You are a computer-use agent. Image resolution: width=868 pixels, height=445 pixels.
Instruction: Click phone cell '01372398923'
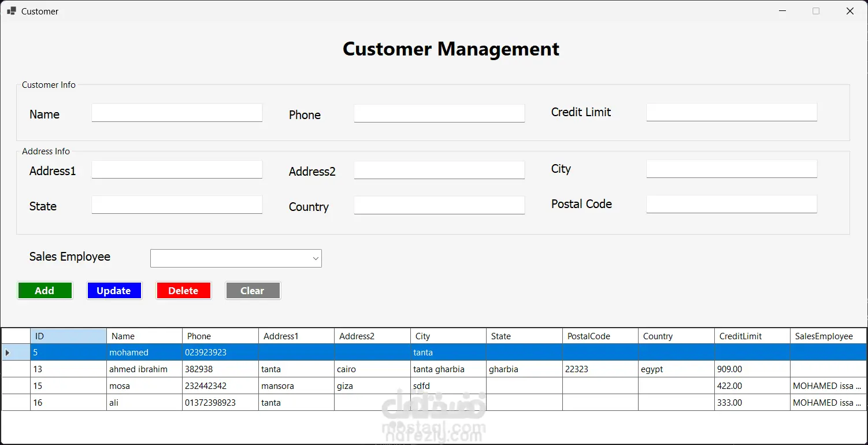point(220,403)
